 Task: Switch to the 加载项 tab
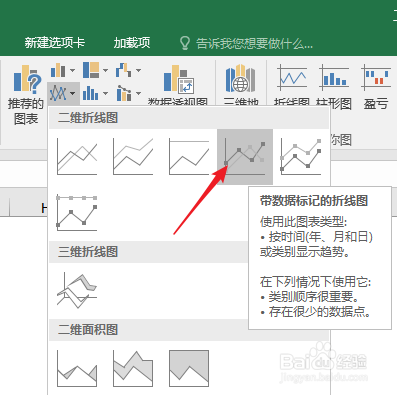(x=132, y=43)
